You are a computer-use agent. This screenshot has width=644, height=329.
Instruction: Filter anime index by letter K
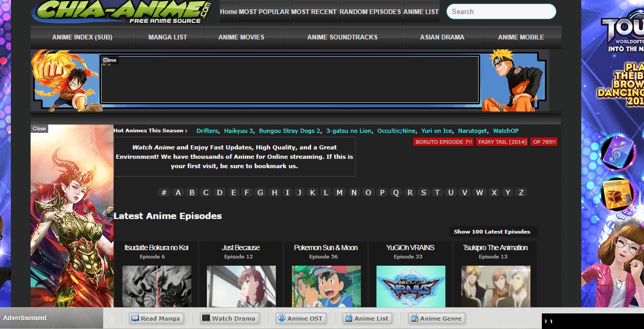pyautogui.click(x=313, y=193)
